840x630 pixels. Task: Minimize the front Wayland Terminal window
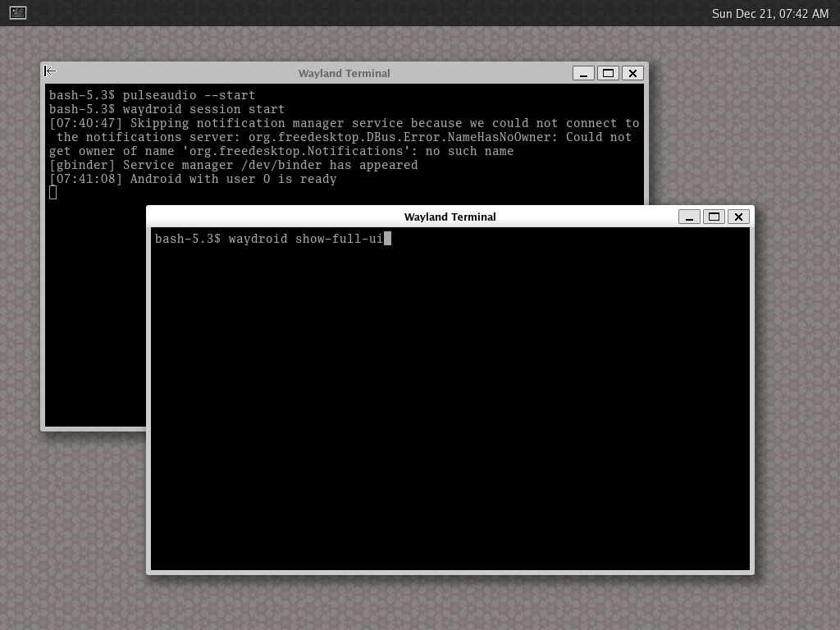click(x=689, y=217)
